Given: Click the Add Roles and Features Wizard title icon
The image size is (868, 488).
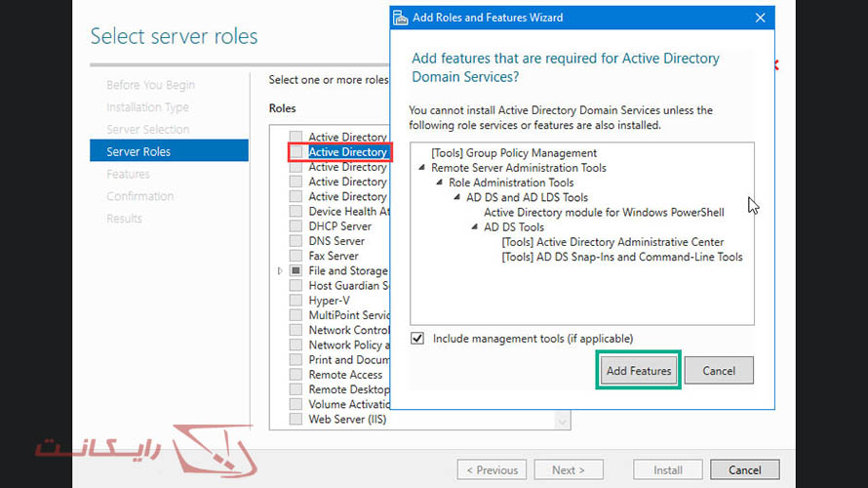Looking at the screenshot, I should [400, 18].
